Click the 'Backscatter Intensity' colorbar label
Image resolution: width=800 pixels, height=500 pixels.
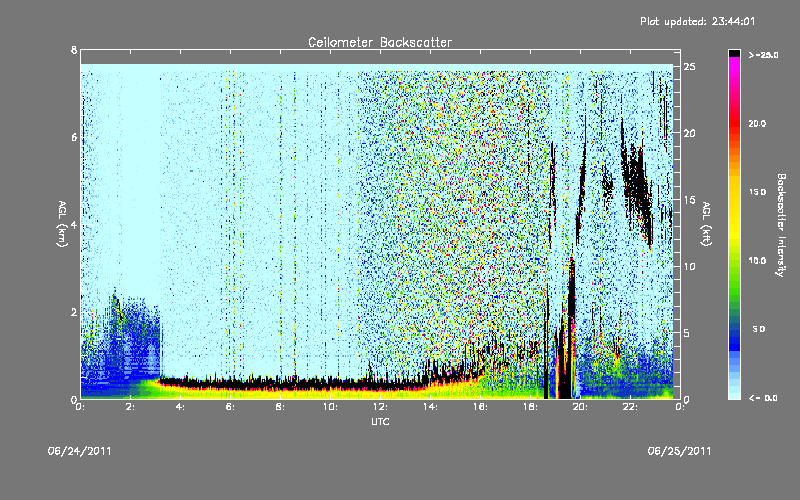coord(781,225)
